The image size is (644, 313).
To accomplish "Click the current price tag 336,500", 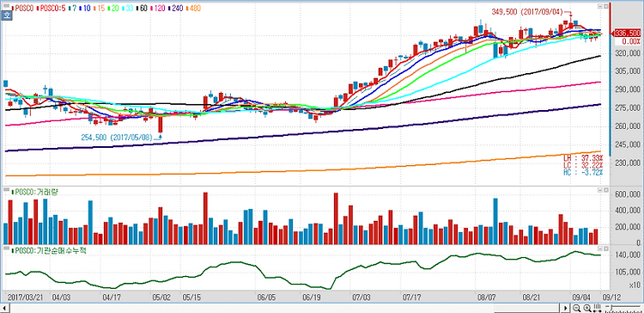I will [x=627, y=34].
